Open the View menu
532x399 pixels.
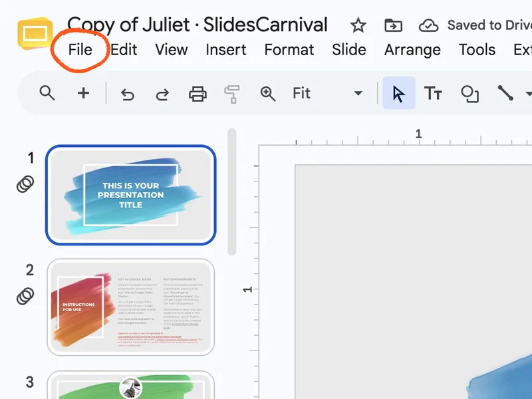point(172,50)
